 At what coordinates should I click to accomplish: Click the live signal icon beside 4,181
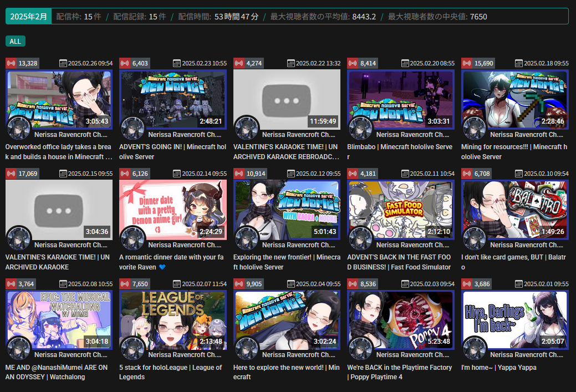pyautogui.click(x=353, y=174)
